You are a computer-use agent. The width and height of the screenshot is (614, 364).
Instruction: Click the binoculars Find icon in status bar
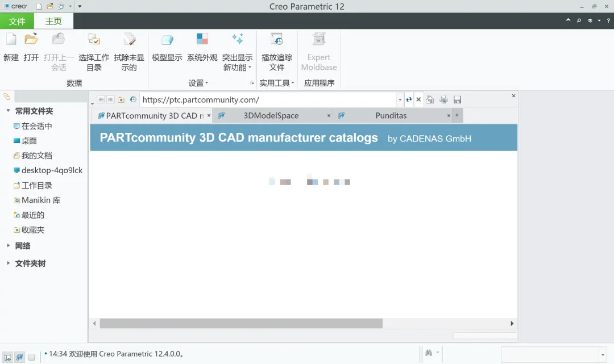pos(429,353)
